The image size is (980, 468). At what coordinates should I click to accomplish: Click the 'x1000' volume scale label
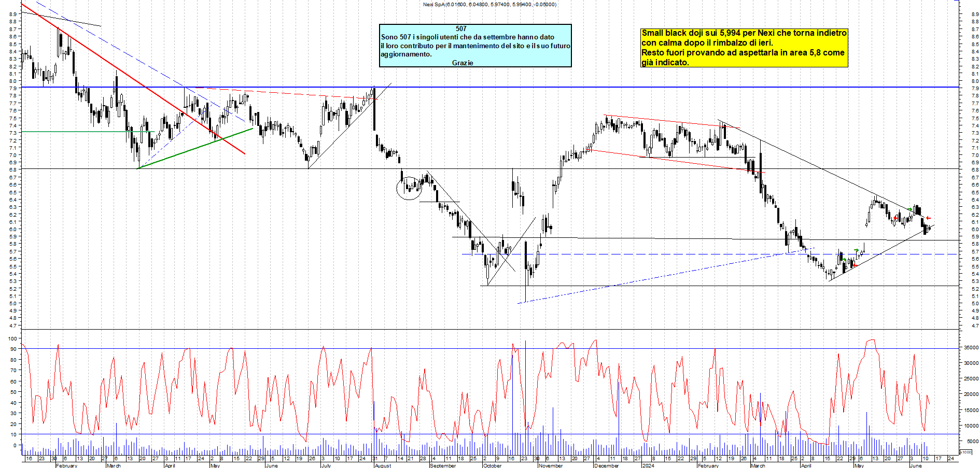pos(965,452)
